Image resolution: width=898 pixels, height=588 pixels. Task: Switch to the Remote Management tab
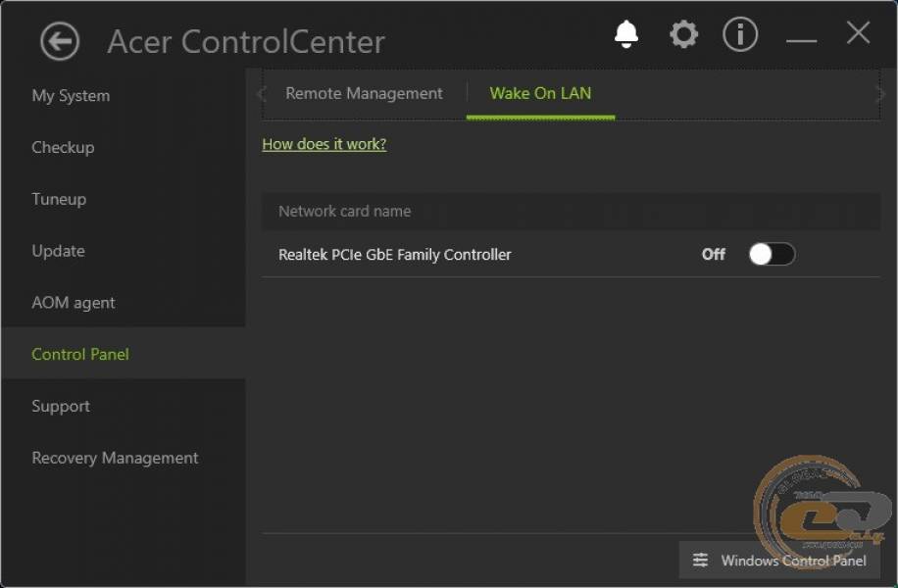(x=364, y=93)
